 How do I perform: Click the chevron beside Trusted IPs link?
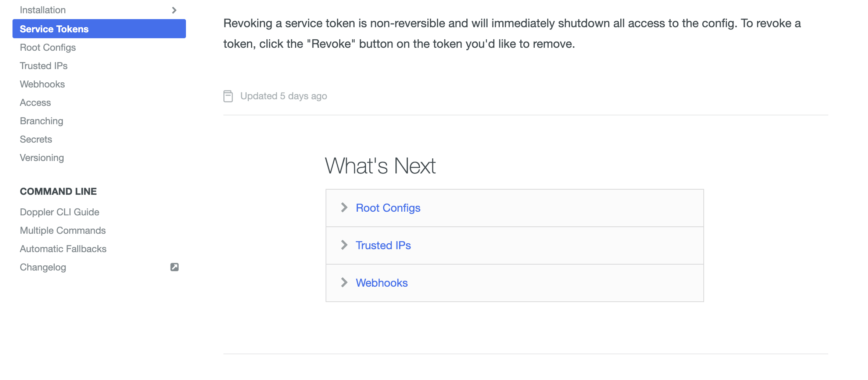(344, 245)
